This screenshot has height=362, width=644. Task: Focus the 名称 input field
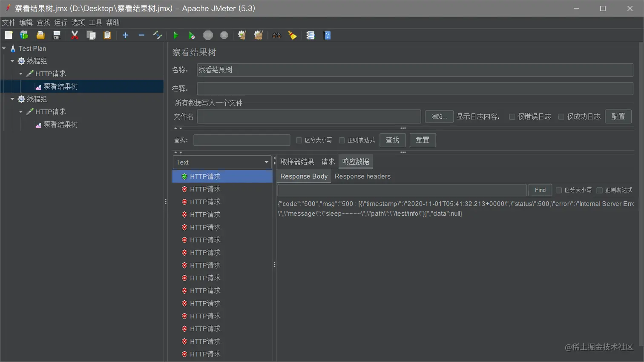tap(415, 70)
